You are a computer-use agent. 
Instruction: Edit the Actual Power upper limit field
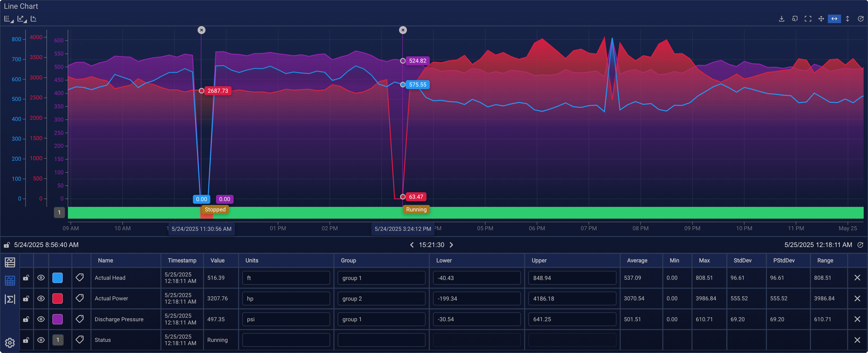572,299
